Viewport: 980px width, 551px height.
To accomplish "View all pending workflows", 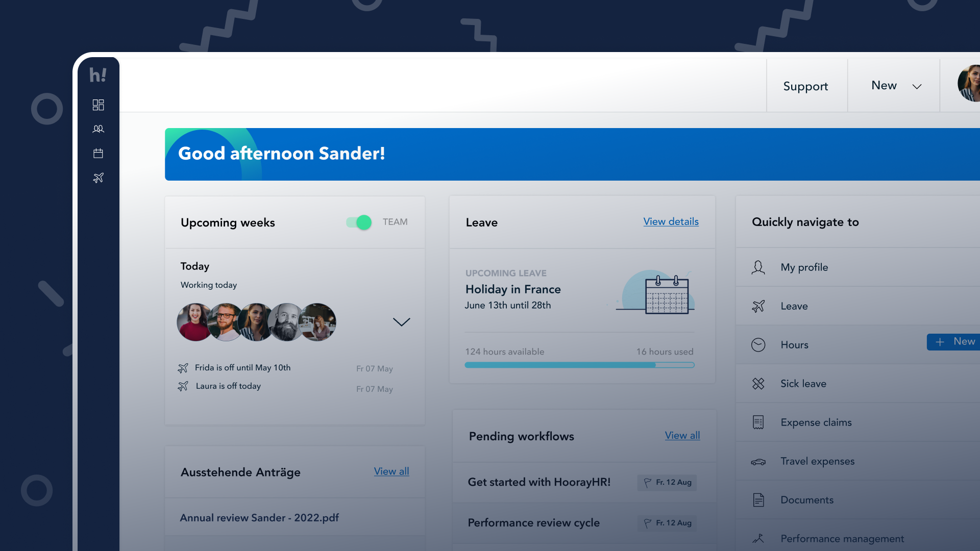I will click(682, 435).
